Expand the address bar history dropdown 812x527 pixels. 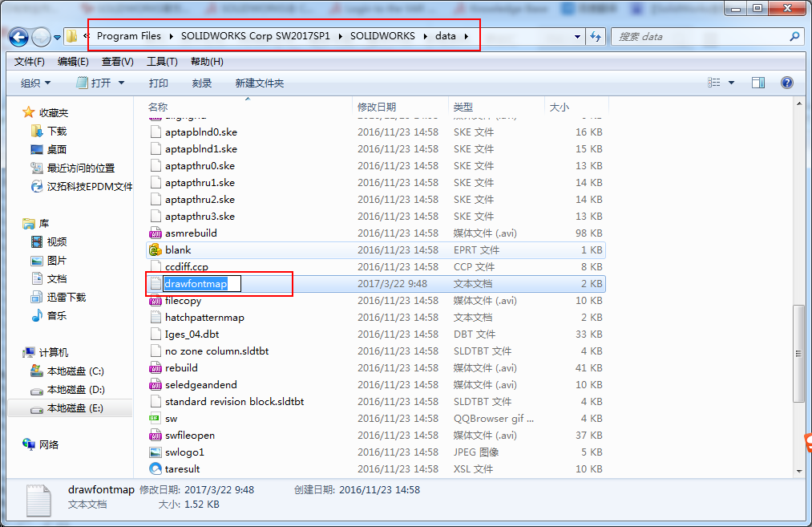[577, 37]
